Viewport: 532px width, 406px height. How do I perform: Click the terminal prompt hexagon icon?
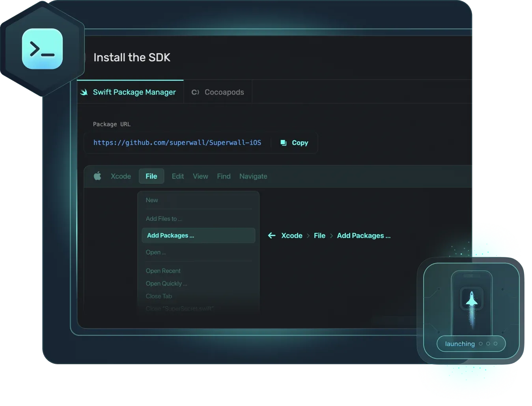pos(42,49)
